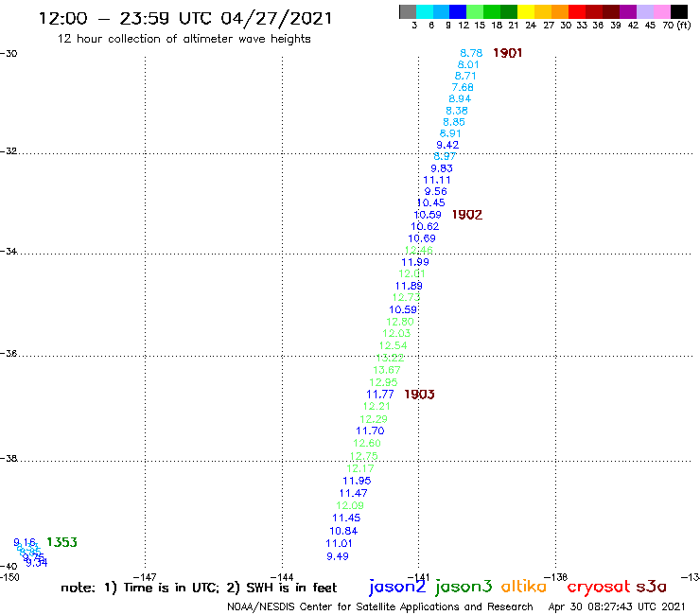Select the yellow swatch in the legend bar
Screen dimensions: 700x615
pos(526,11)
